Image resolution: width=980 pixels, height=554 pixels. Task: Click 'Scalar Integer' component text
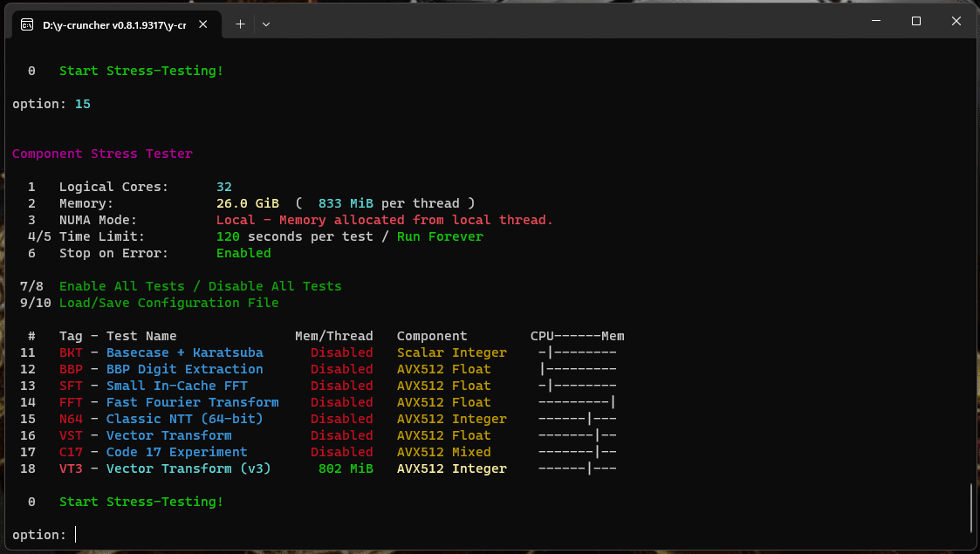[452, 352]
